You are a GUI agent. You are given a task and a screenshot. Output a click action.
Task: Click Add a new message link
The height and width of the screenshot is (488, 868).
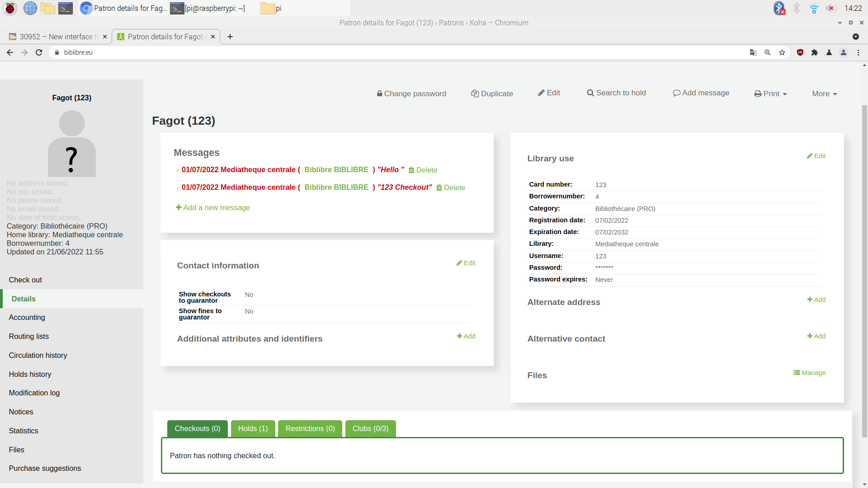[x=212, y=207]
